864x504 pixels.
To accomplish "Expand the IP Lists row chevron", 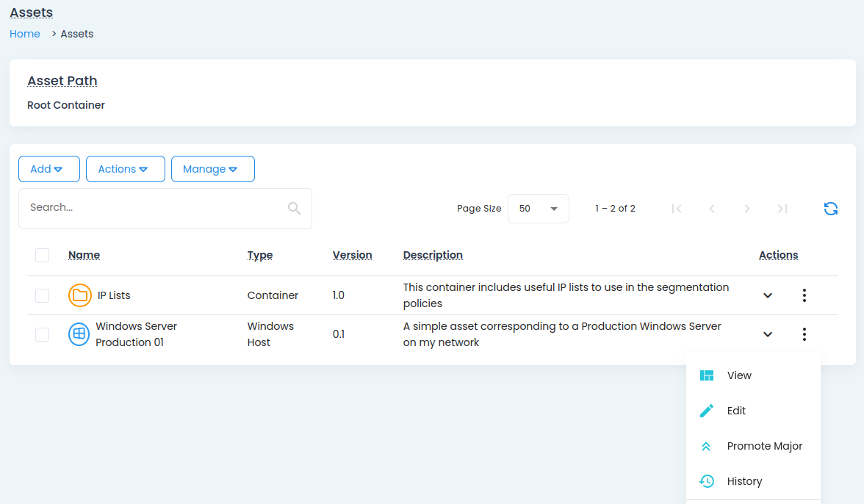I will 768,295.
